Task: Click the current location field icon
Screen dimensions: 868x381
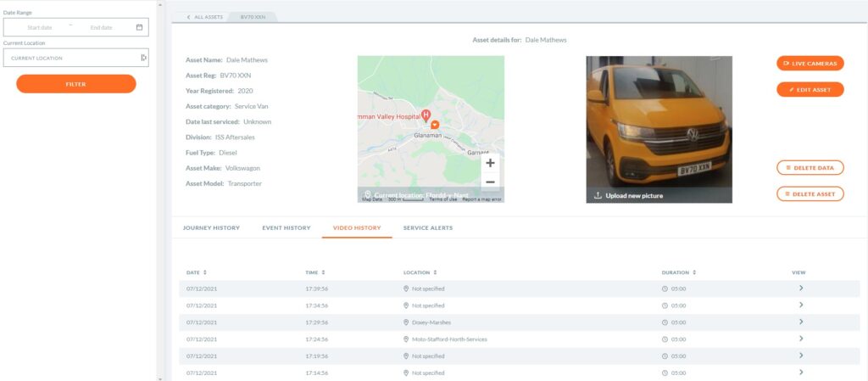Action: 143,58
